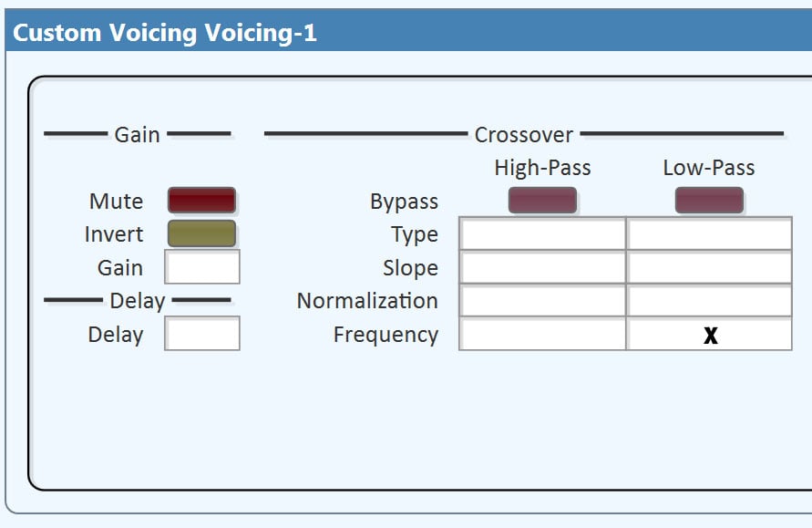Screen dimensions: 812x528
Task: Open the High-Pass Normalization dropdown
Action: coord(542,301)
